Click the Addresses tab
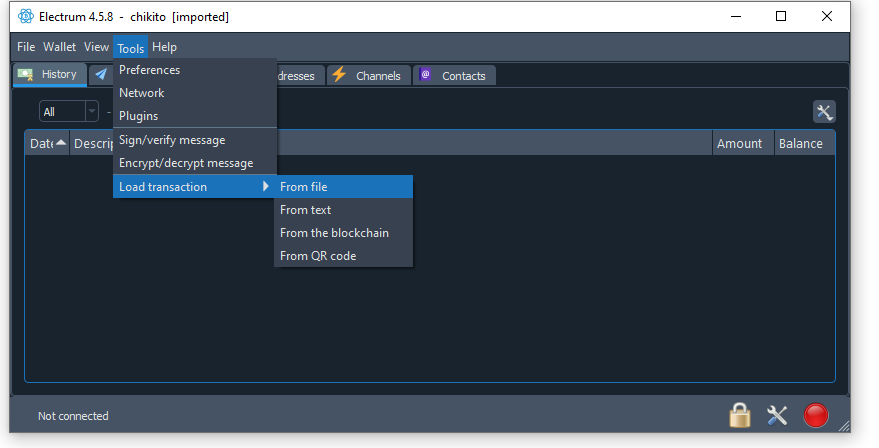 pyautogui.click(x=300, y=76)
